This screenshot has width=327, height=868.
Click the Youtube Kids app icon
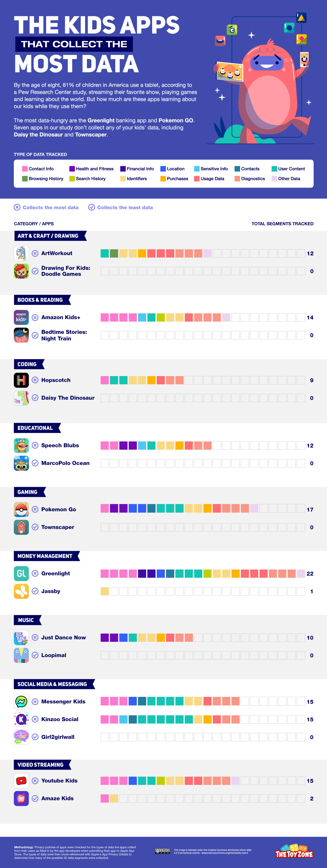(21, 781)
